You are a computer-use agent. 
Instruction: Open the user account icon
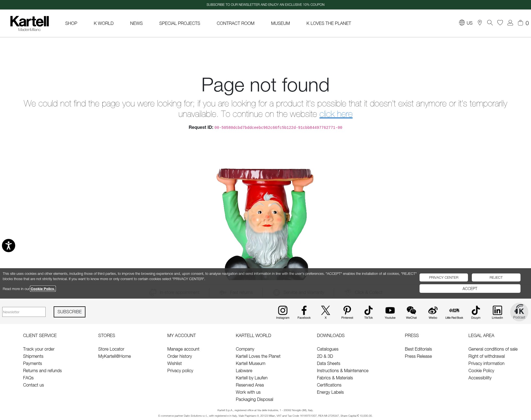tap(510, 23)
